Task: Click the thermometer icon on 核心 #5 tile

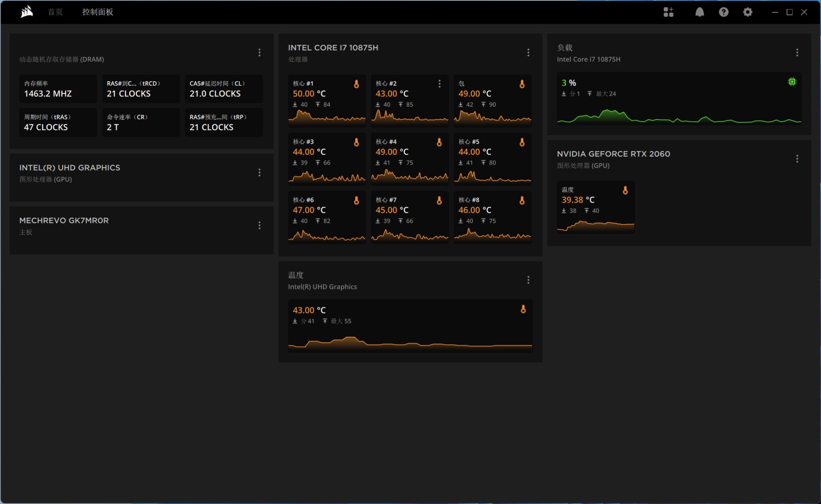Action: tap(522, 142)
